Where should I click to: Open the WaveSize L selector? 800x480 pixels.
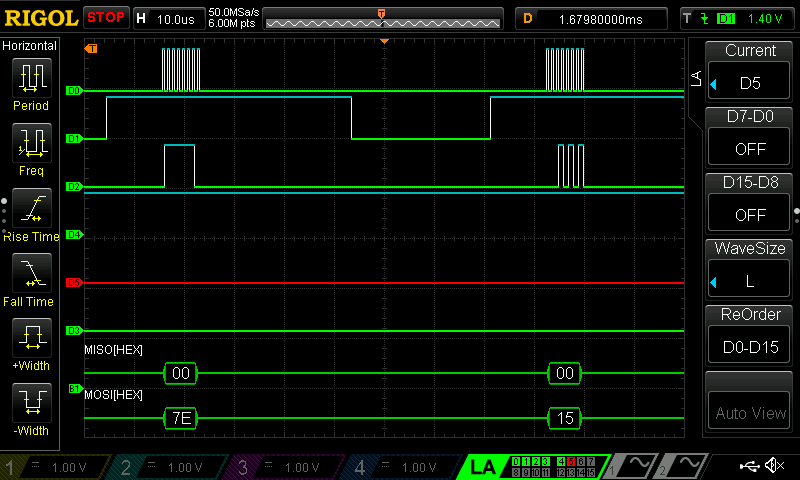(x=750, y=269)
